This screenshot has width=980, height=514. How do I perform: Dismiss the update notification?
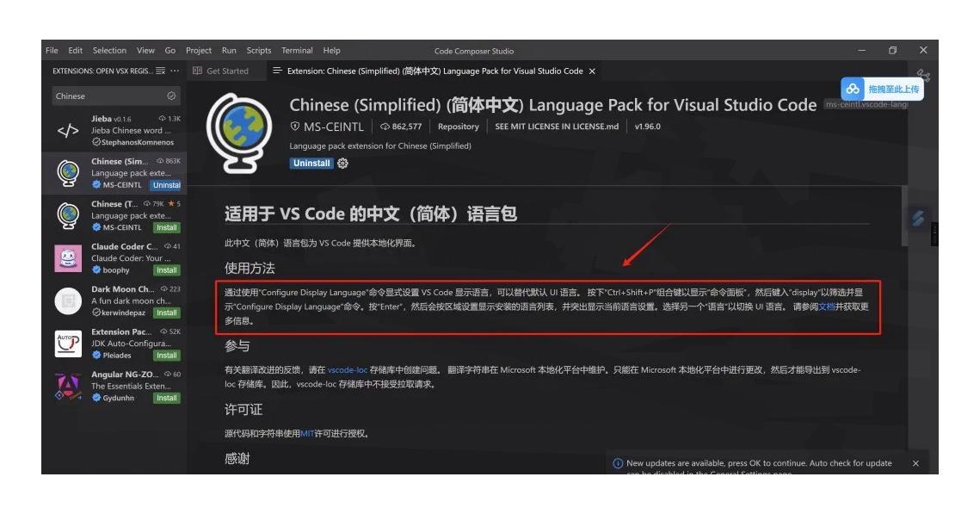917,463
